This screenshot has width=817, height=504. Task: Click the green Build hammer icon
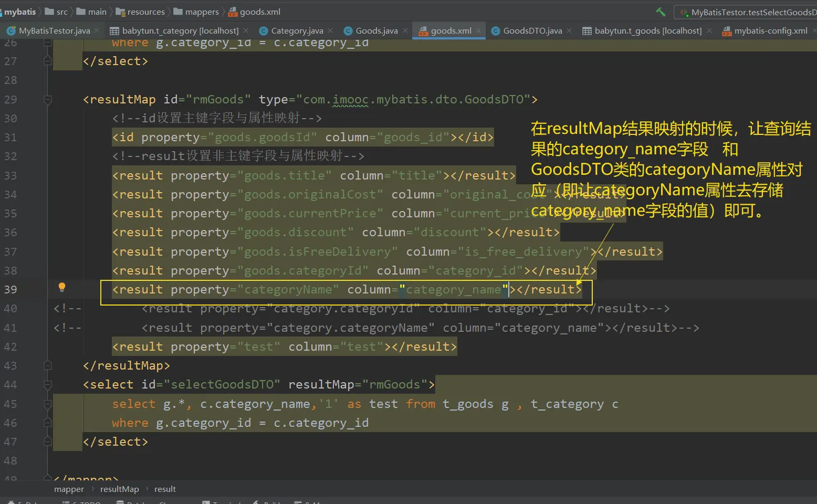(661, 12)
